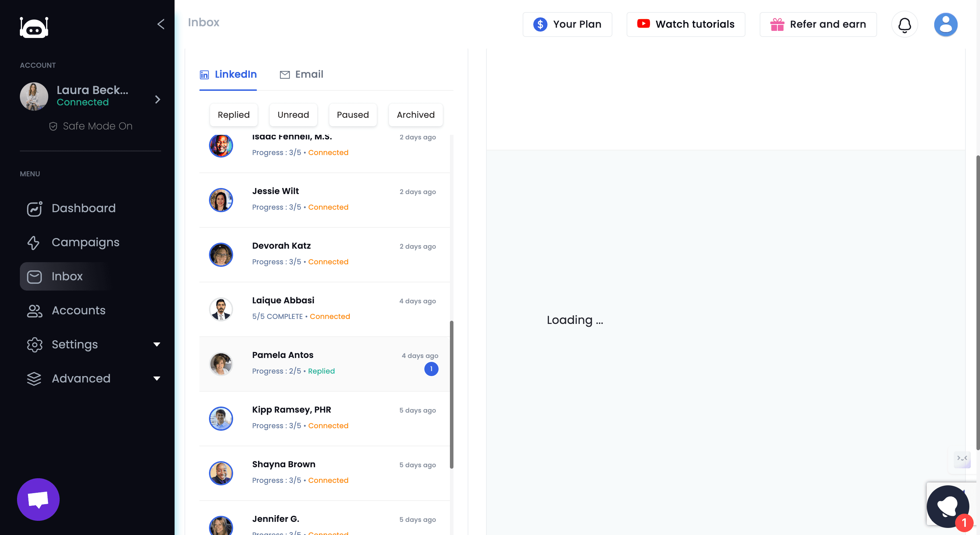Click the Inbox envelope icon in sidebar
This screenshot has height=535, width=980.
[x=34, y=277]
